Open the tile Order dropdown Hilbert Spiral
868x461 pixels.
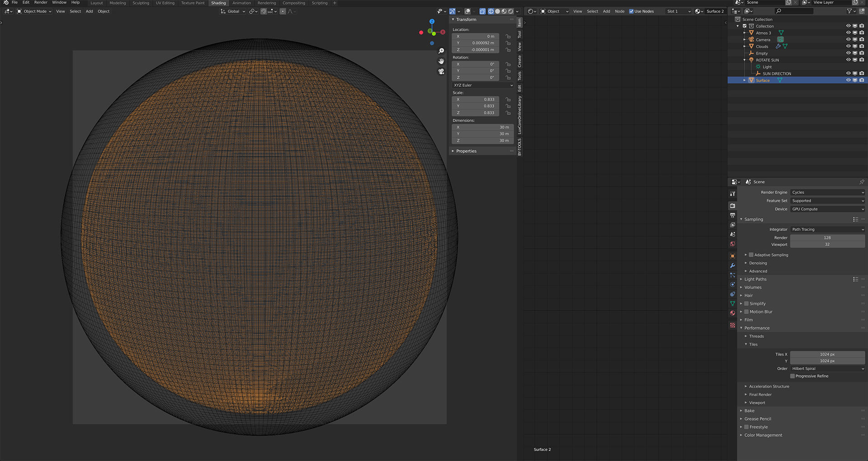(x=827, y=369)
